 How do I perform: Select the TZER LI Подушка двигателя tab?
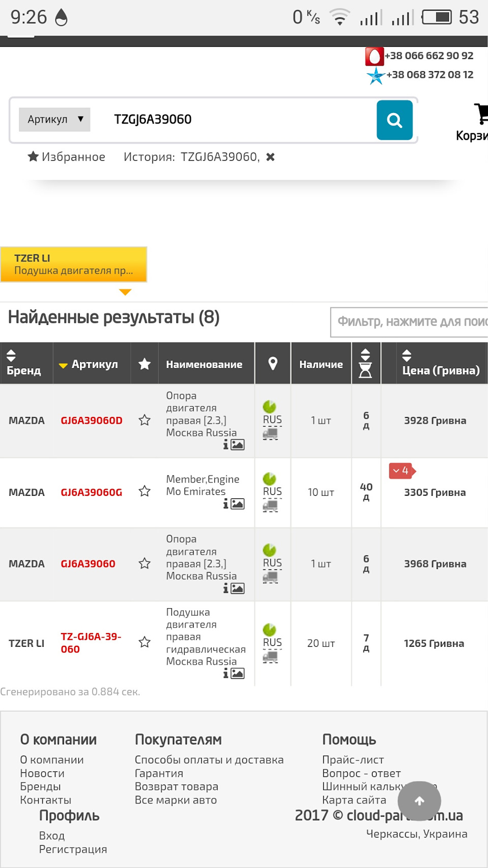[74, 264]
